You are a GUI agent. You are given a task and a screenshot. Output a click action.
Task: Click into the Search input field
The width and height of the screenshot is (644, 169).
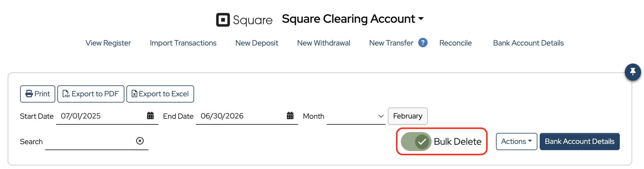[x=88, y=142]
